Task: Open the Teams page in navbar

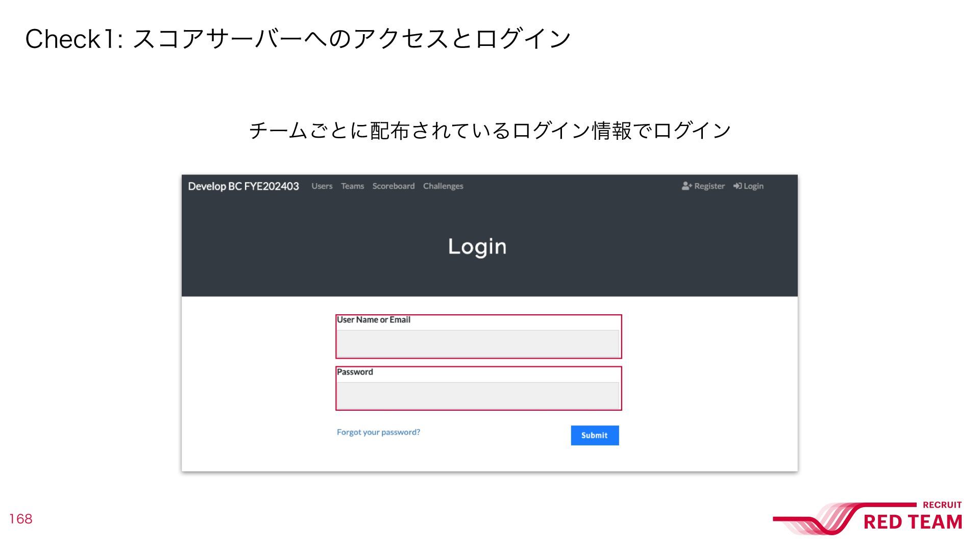Action: [x=352, y=186]
